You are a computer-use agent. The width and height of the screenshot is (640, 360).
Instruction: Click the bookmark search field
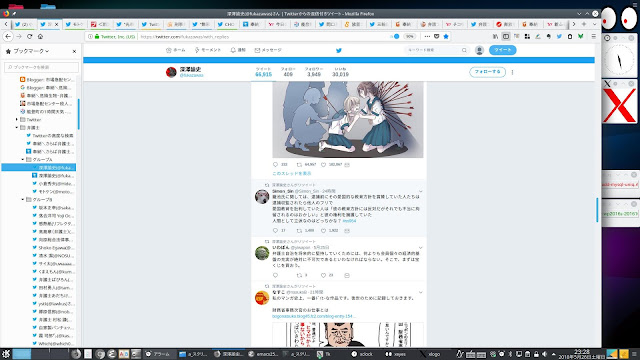pyautogui.click(x=41, y=67)
